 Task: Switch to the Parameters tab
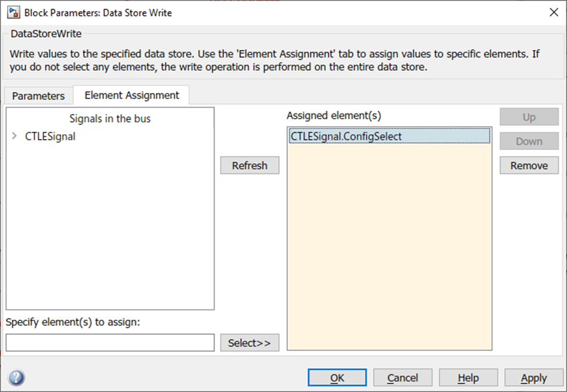tap(38, 95)
